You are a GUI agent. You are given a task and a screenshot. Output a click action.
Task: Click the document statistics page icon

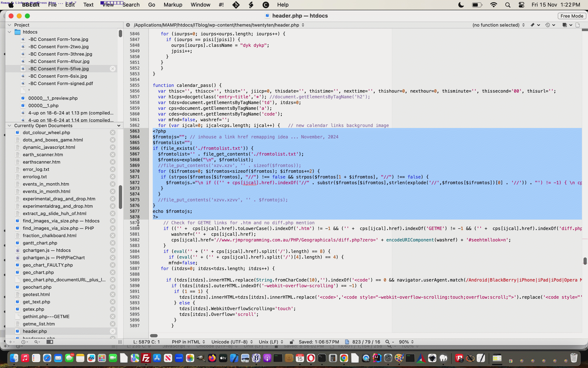click(347, 342)
